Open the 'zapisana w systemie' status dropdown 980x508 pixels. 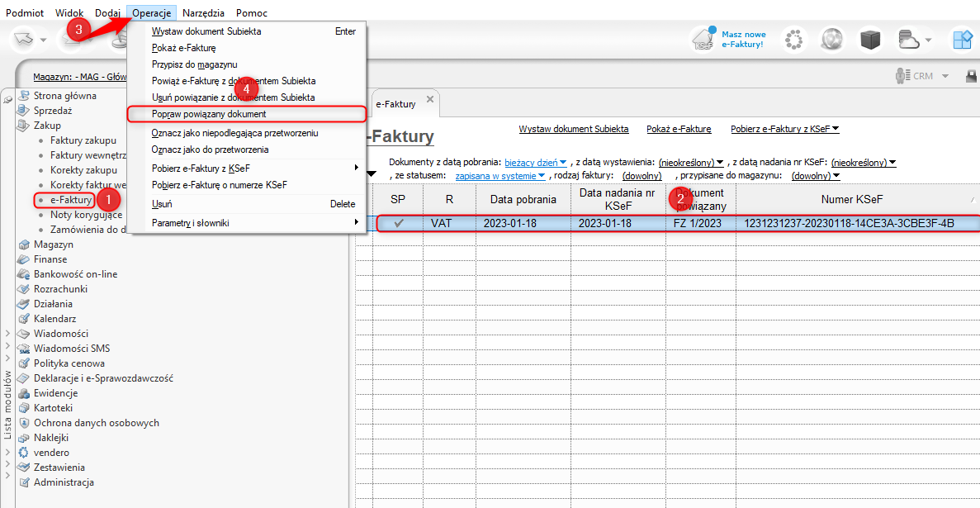click(500, 176)
